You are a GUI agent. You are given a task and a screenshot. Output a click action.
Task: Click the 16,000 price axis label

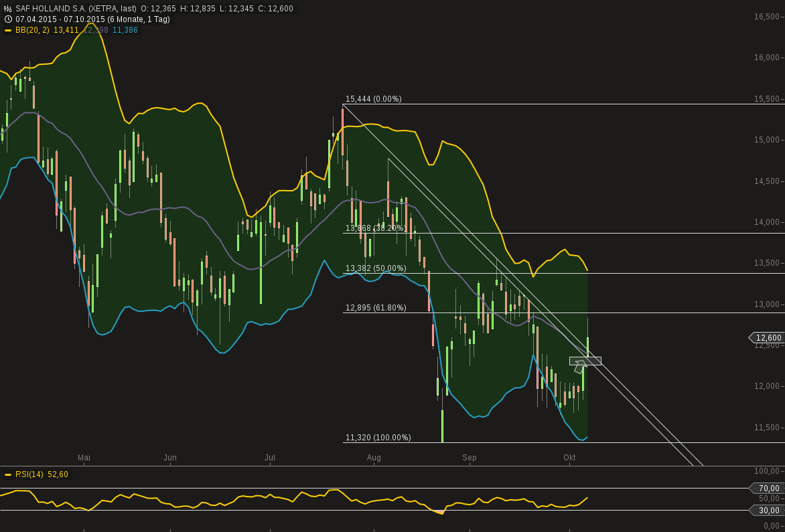767,58
